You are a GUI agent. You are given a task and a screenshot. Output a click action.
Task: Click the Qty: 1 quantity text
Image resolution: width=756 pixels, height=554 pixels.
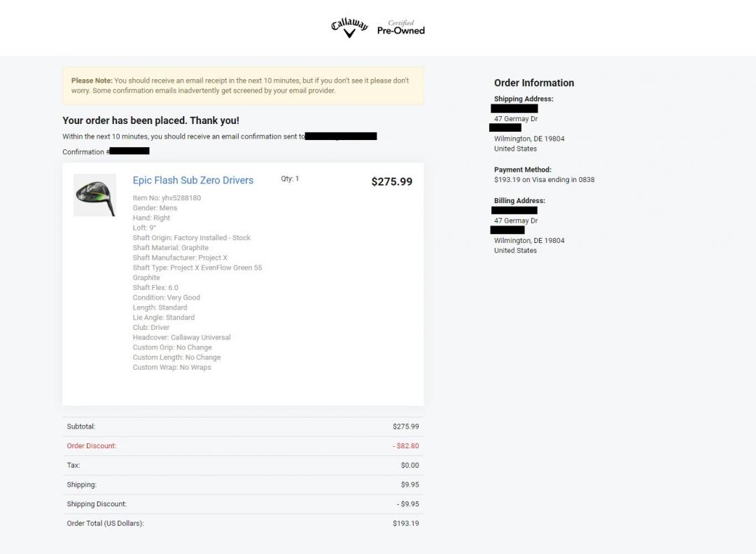pyautogui.click(x=290, y=179)
